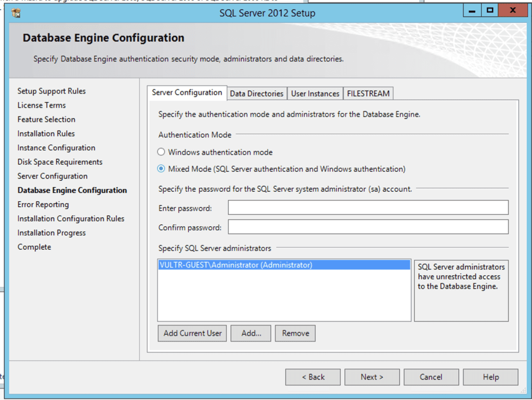
Task: Click the Enter password field
Action: point(368,208)
